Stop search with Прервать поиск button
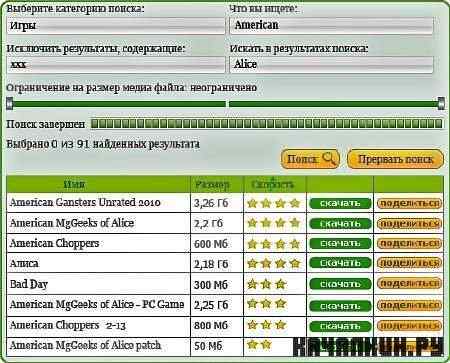 (x=395, y=159)
